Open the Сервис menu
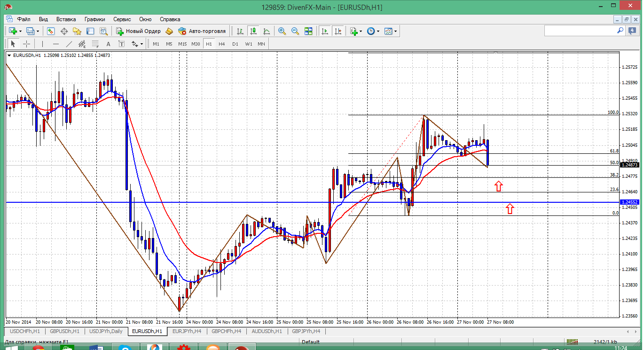644x350 pixels. (x=122, y=19)
